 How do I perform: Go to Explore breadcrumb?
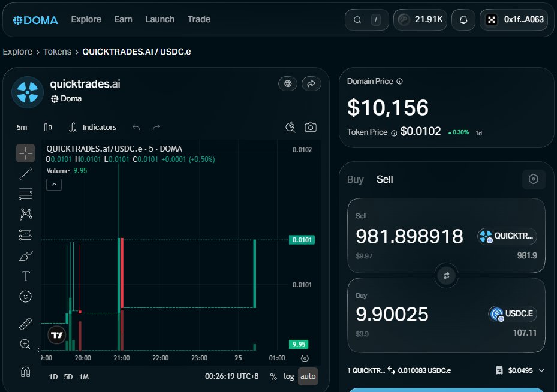(x=17, y=52)
